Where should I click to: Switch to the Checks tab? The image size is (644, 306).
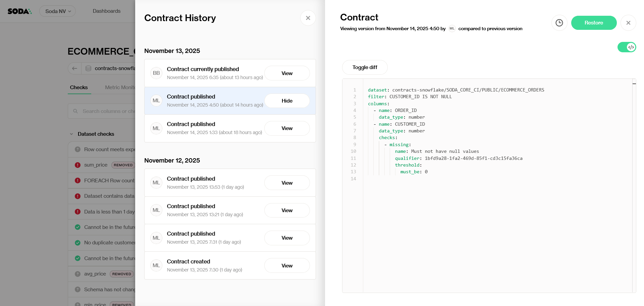click(x=79, y=87)
